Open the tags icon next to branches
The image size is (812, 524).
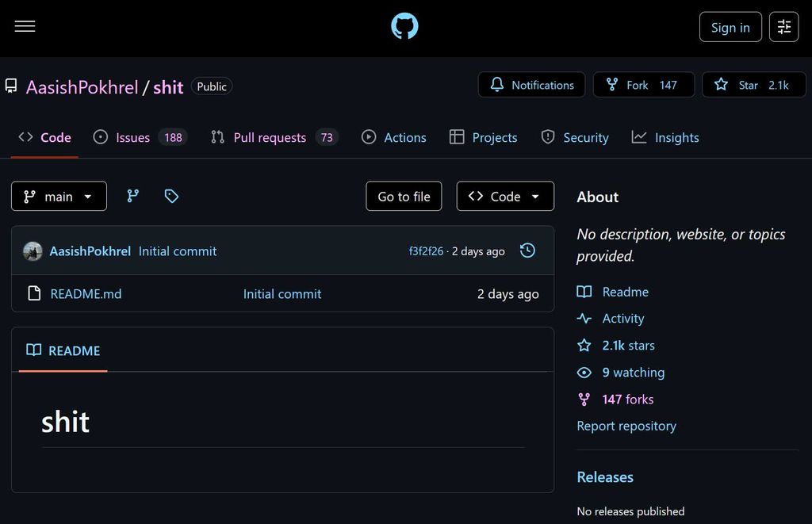click(x=171, y=196)
